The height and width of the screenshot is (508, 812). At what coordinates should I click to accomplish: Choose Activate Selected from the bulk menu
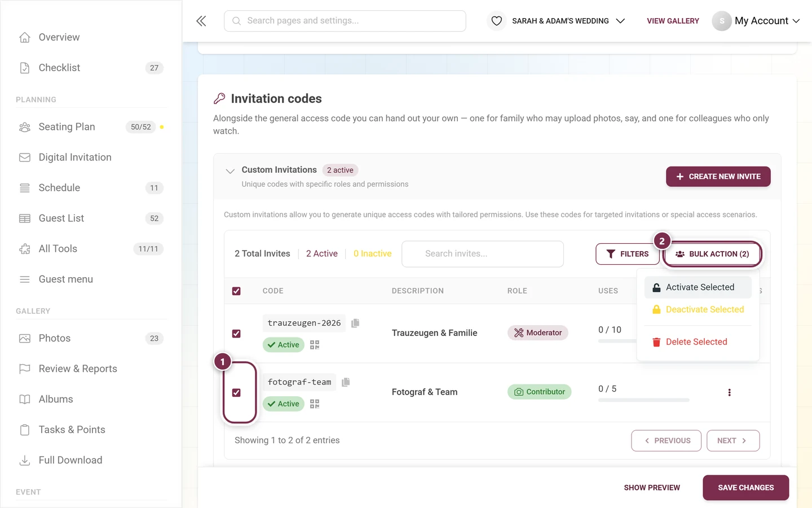[x=698, y=287]
